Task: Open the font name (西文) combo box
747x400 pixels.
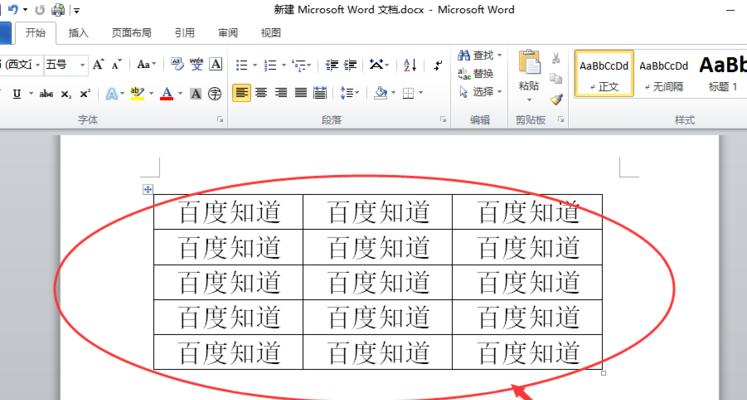Action: tap(21, 64)
